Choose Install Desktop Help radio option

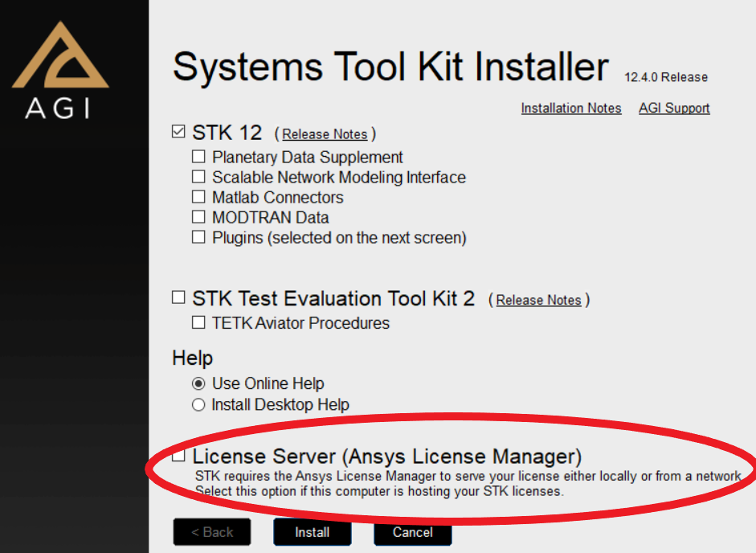(x=198, y=405)
